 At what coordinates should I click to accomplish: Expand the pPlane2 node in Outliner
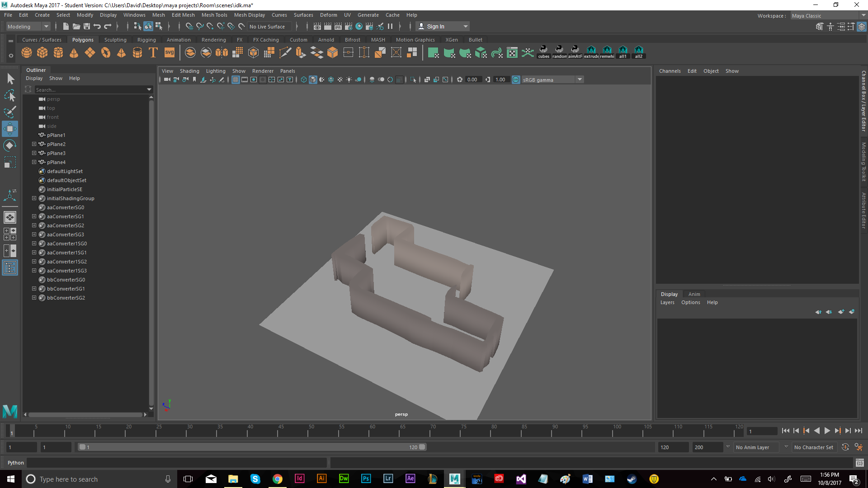point(34,144)
